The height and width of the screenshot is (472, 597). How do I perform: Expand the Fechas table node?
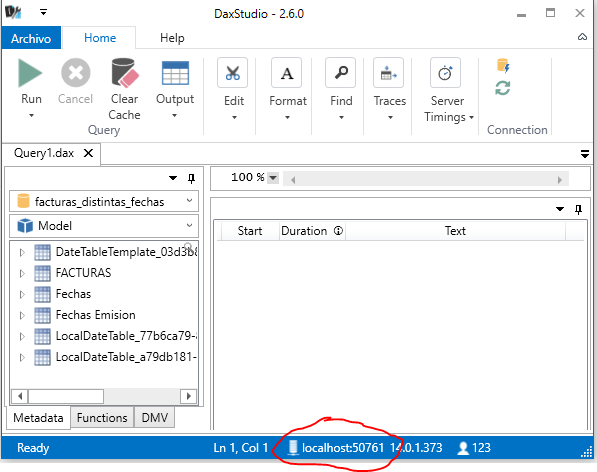click(22, 294)
